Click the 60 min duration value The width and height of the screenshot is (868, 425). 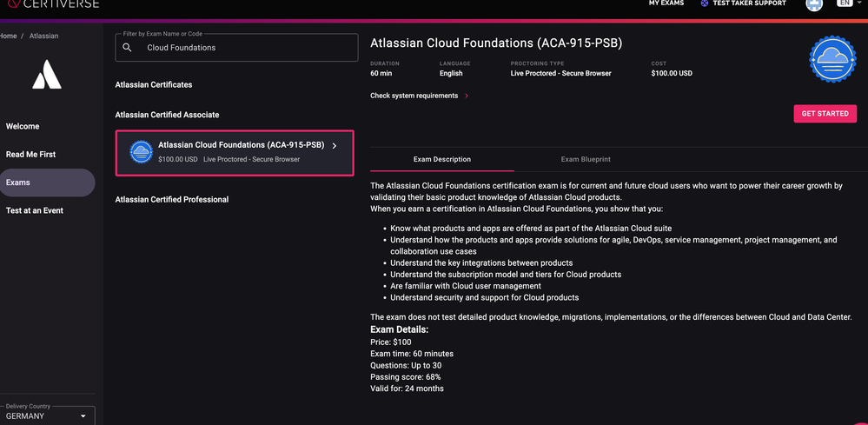(381, 74)
